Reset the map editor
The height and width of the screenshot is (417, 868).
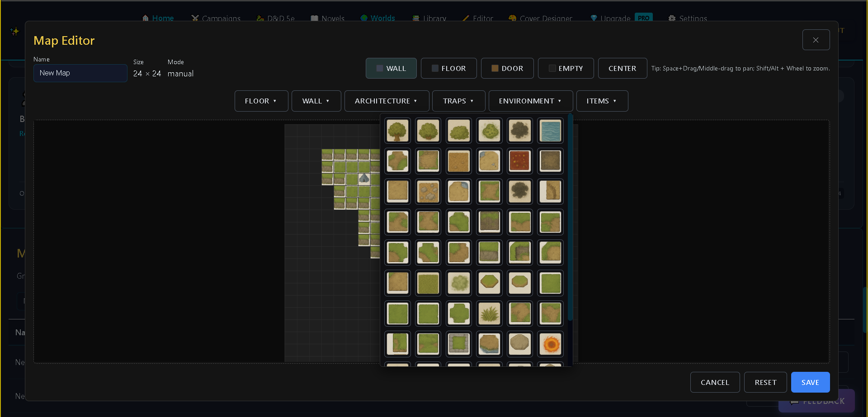point(765,382)
